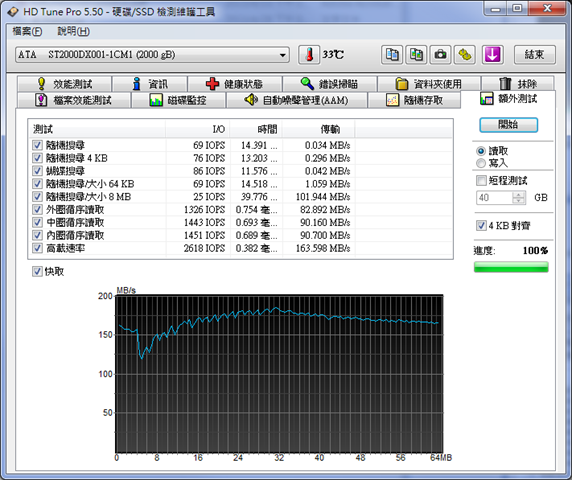Click the green progress bar
Image resolution: width=572 pixels, height=480 pixels.
tap(511, 267)
